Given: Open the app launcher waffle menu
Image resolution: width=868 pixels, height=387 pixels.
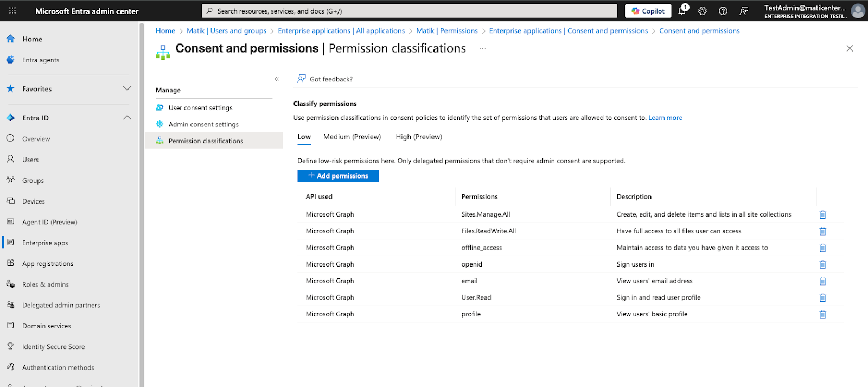Looking at the screenshot, I should coord(12,11).
